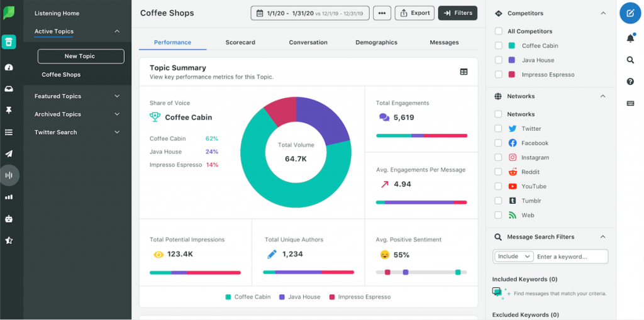Open the gauge dashboard icon in the sidebar
The width and height of the screenshot is (644, 320).
pos(9,67)
